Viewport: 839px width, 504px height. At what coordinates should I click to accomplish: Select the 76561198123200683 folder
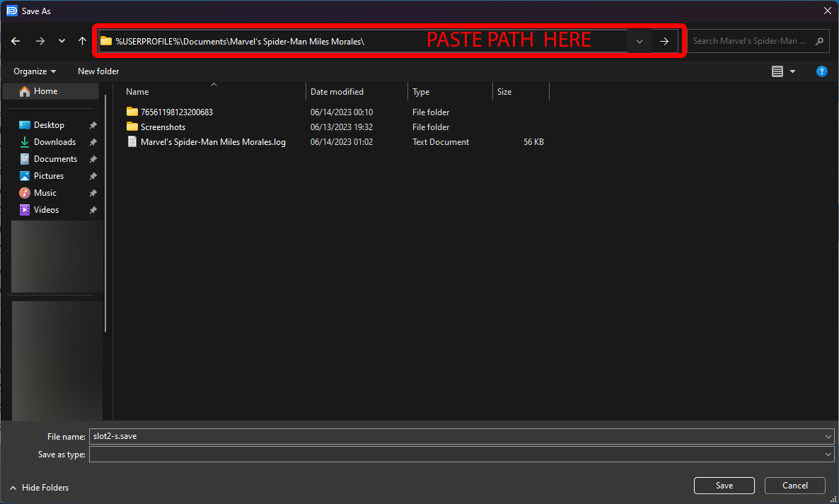tap(177, 112)
